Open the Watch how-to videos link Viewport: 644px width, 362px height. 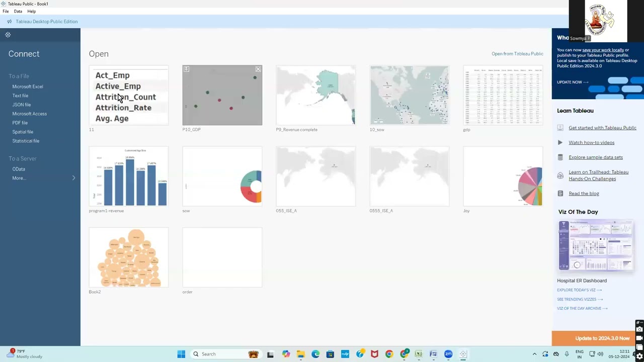tap(591, 143)
